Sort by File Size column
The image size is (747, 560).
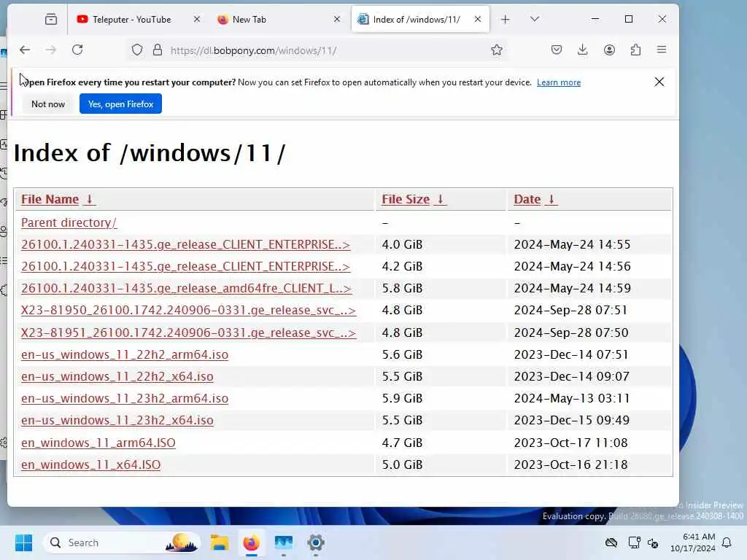tap(414, 200)
